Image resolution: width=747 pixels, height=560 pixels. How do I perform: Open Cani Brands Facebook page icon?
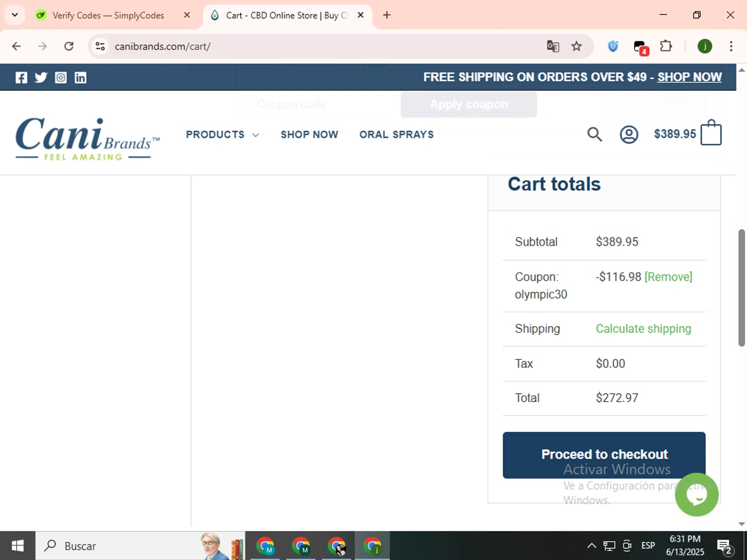point(21,78)
